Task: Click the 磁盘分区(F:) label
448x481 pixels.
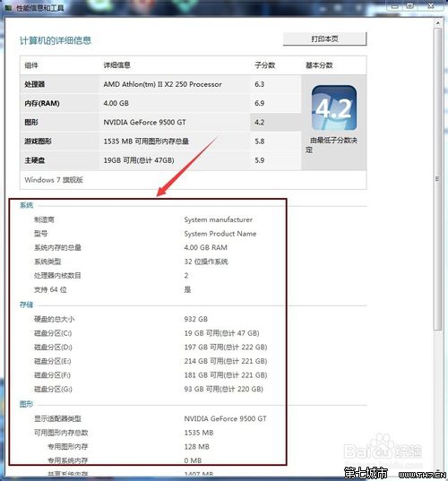Action: 53,375
